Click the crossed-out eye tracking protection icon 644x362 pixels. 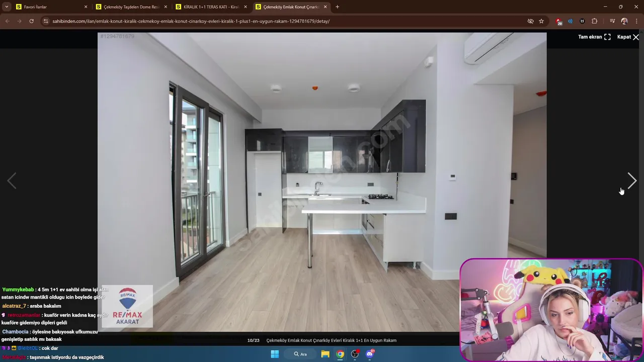[x=530, y=21]
